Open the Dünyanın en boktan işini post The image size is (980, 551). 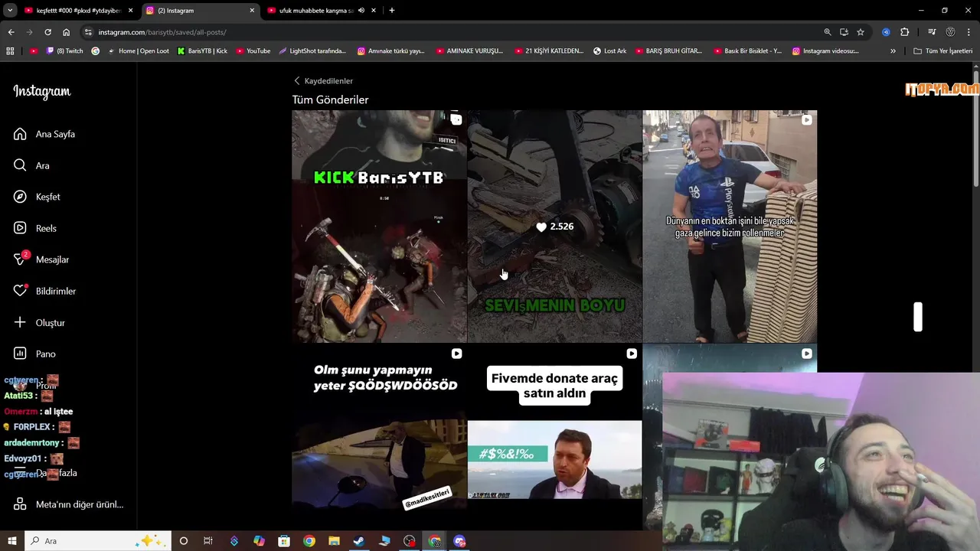[x=730, y=227]
